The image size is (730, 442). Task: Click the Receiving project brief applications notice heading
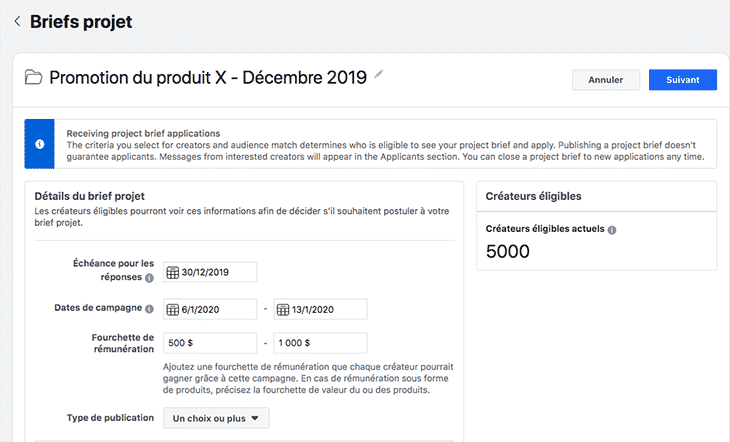tap(143, 133)
